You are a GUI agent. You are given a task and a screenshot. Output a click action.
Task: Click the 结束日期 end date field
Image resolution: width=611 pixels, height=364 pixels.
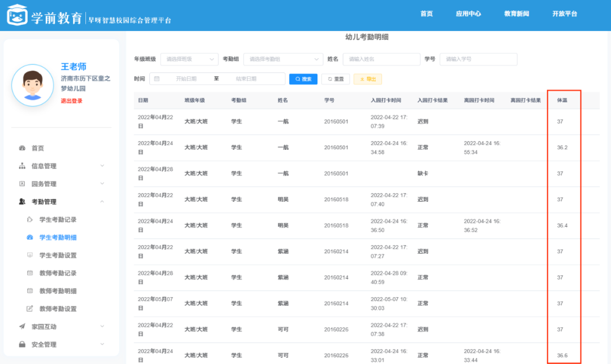246,79
